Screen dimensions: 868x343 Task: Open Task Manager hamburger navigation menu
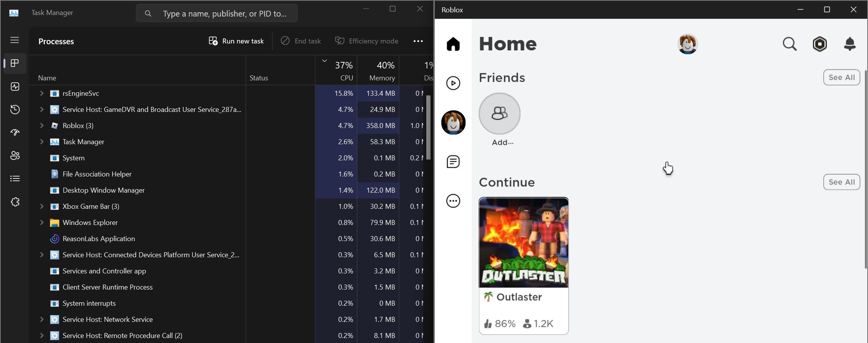(15, 40)
